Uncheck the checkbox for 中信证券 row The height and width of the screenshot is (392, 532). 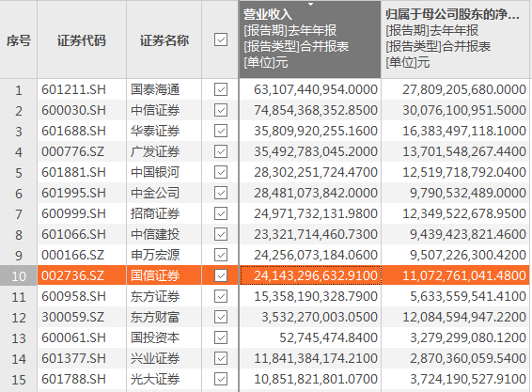[x=221, y=110]
